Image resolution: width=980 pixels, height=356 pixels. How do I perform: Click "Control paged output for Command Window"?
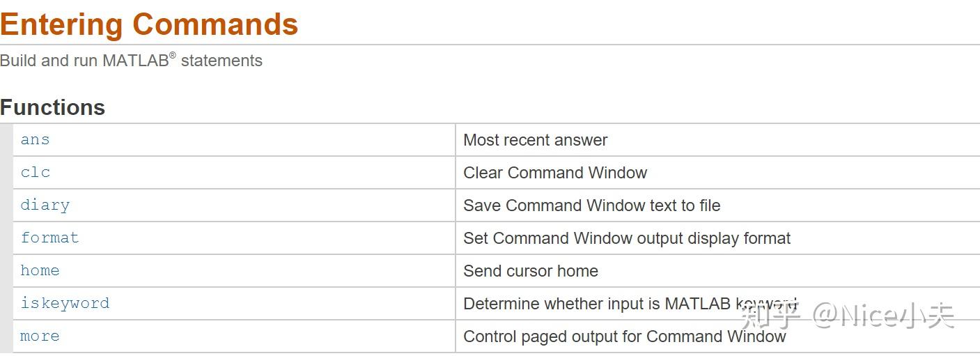624,336
